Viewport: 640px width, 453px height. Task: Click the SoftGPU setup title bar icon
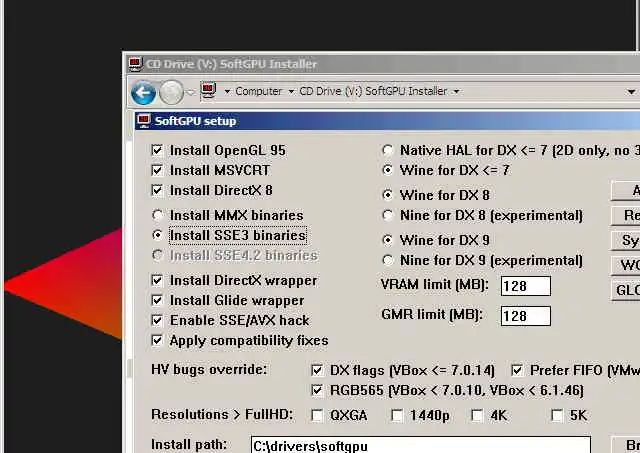pos(143,121)
